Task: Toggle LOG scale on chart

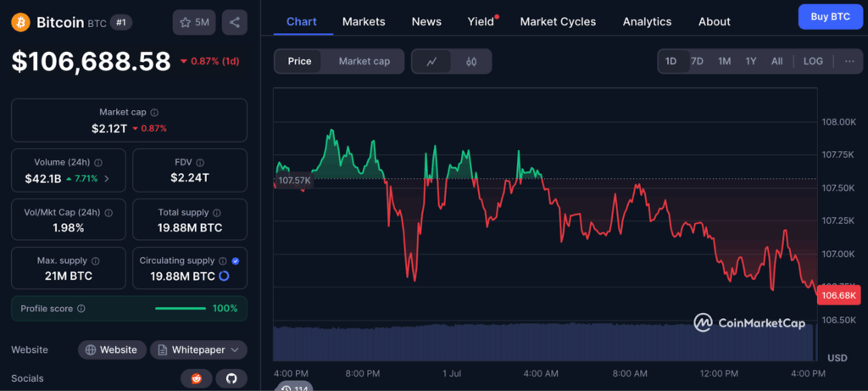Action: pos(813,61)
